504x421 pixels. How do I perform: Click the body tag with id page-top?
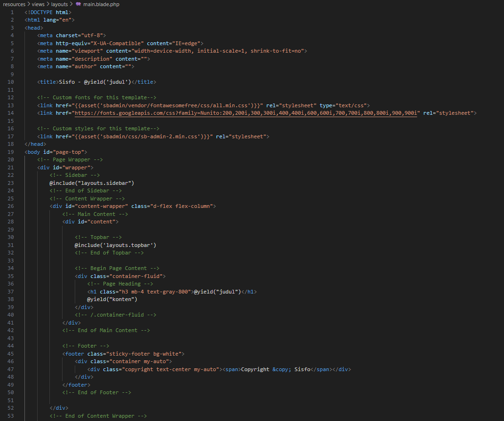[56, 152]
